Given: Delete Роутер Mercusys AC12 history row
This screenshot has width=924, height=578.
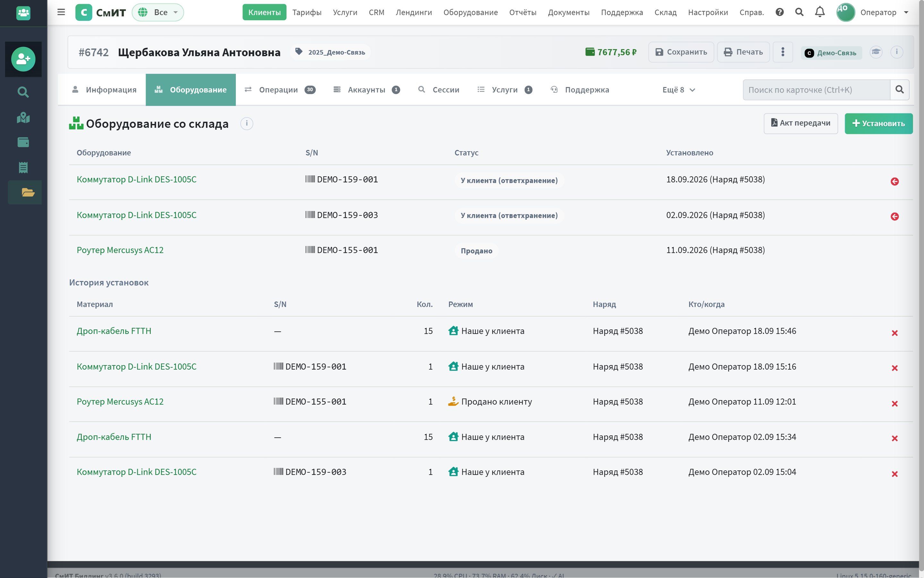Looking at the screenshot, I should pos(894,404).
